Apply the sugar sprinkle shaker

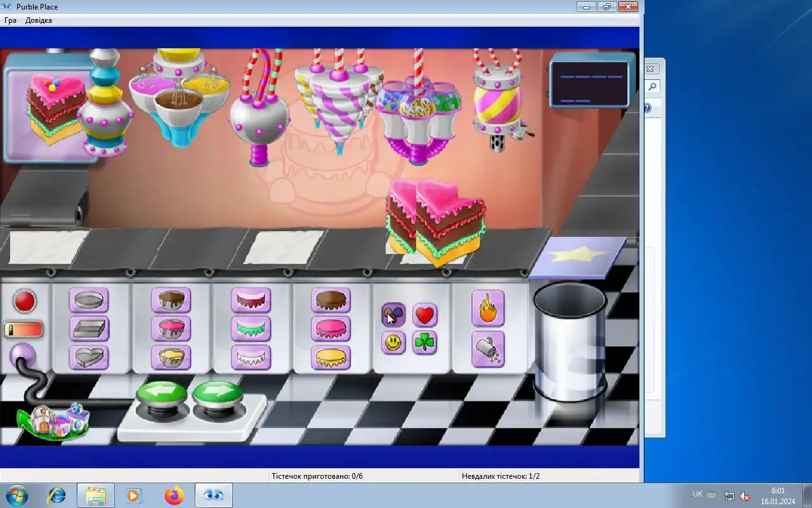click(488, 349)
